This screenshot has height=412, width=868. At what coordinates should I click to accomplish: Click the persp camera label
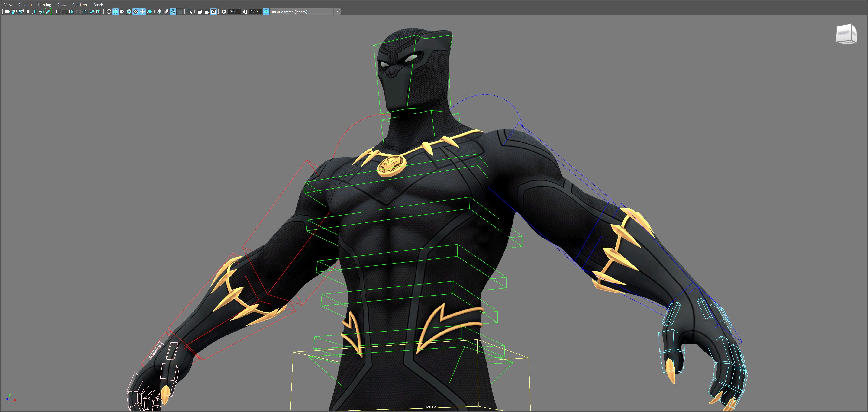coord(431,407)
